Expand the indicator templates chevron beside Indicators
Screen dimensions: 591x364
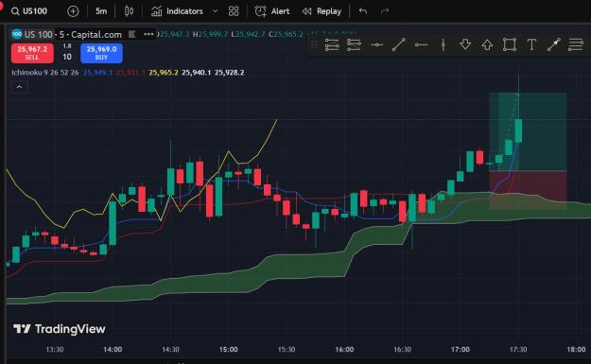click(x=216, y=11)
